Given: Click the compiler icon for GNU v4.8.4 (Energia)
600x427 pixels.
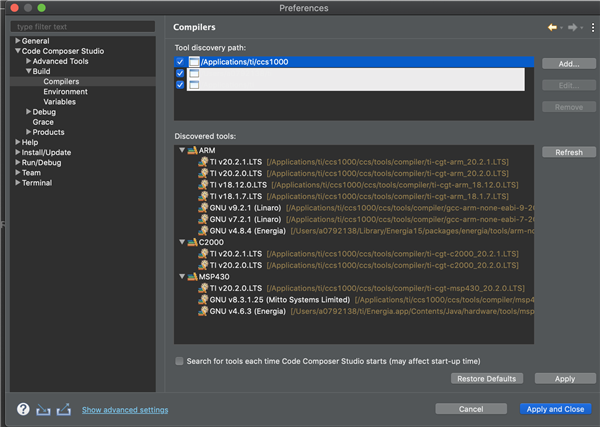Looking at the screenshot, I should pos(203,231).
